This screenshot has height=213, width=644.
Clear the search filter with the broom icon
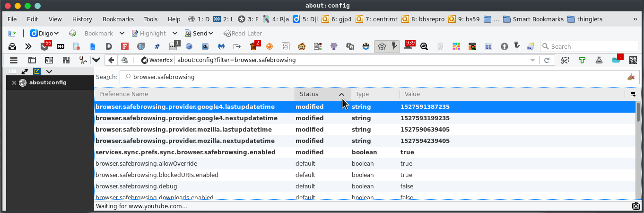[x=630, y=77]
